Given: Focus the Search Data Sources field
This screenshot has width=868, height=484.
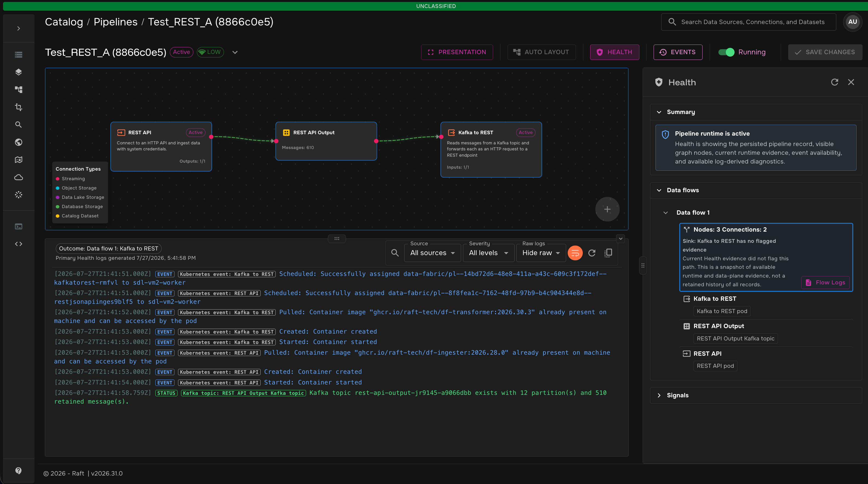Looking at the screenshot, I should (748, 22).
